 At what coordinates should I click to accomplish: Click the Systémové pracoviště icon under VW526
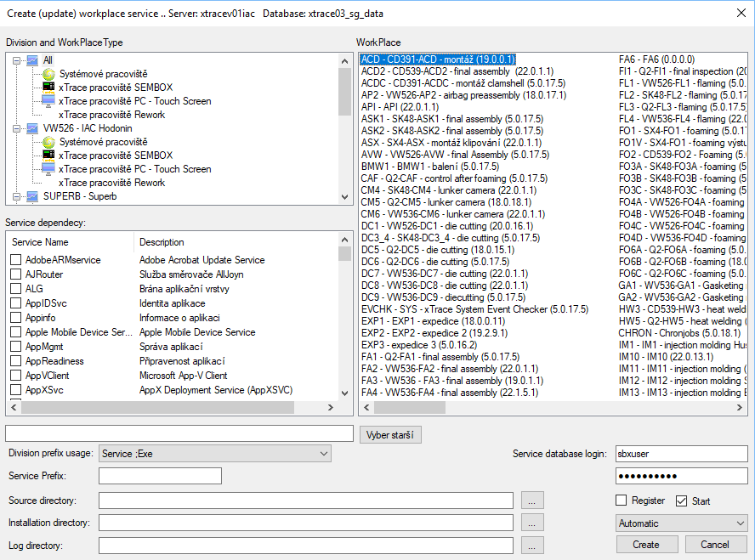pyautogui.click(x=48, y=142)
